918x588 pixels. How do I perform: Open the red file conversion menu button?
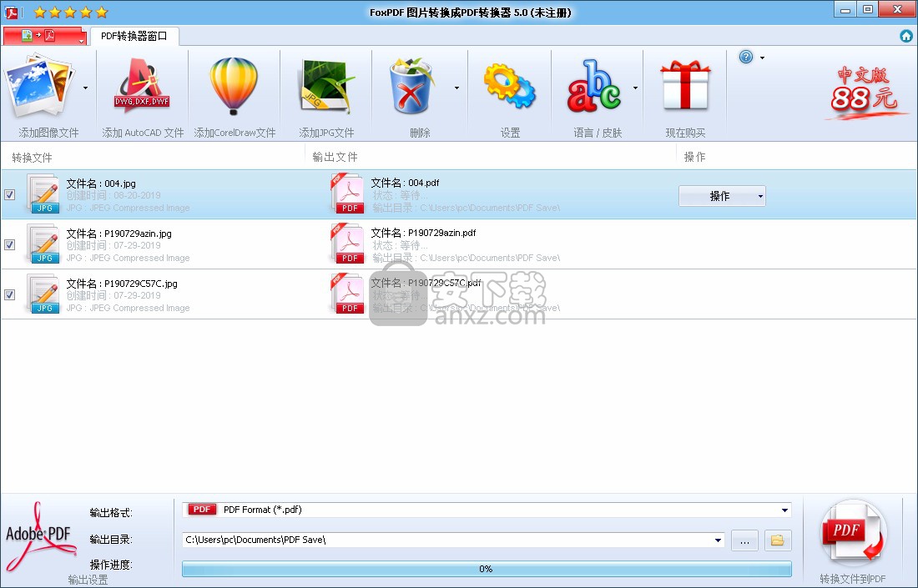(44, 36)
